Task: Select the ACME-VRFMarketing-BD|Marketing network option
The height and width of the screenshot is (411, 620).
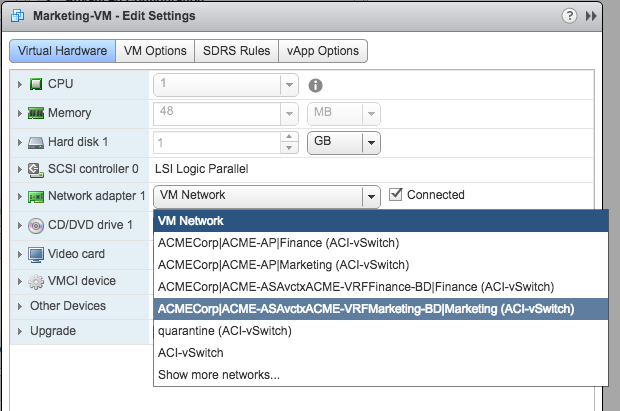Action: point(381,309)
